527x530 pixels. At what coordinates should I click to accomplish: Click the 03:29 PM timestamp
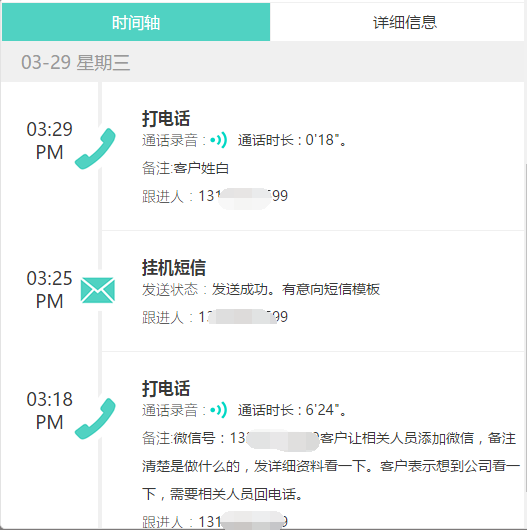coord(50,141)
